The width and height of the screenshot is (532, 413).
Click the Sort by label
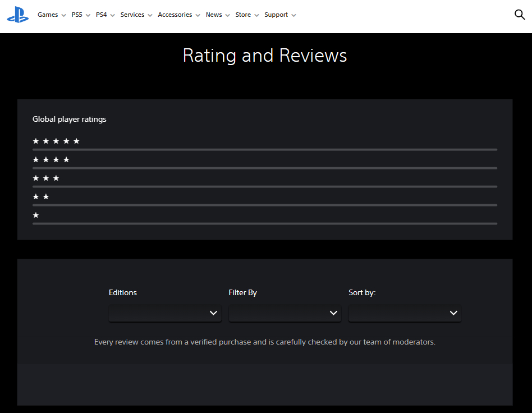(x=362, y=292)
